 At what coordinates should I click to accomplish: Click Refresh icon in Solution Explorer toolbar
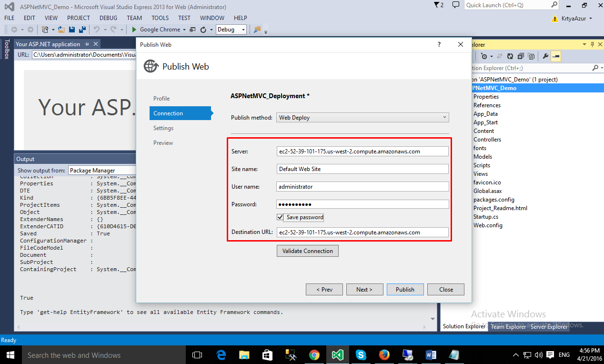pos(510,56)
